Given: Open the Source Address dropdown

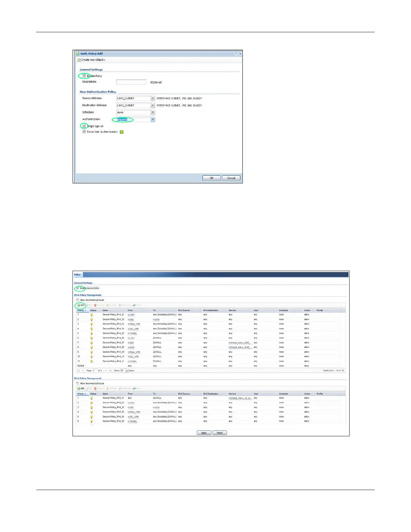Looking at the screenshot, I should (153, 98).
